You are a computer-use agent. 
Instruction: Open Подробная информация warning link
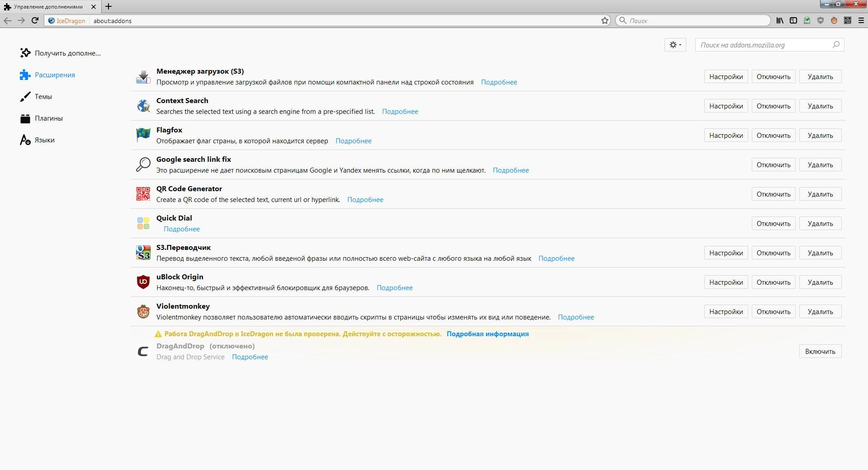pyautogui.click(x=488, y=334)
